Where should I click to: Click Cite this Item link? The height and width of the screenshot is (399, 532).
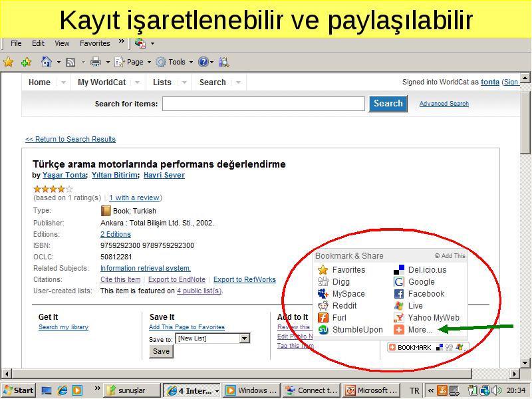pyautogui.click(x=120, y=279)
